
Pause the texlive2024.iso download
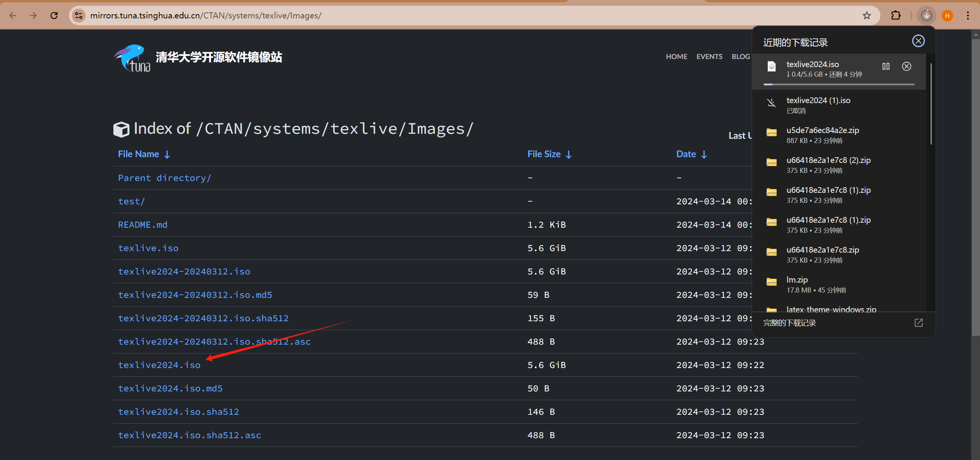[886, 66]
